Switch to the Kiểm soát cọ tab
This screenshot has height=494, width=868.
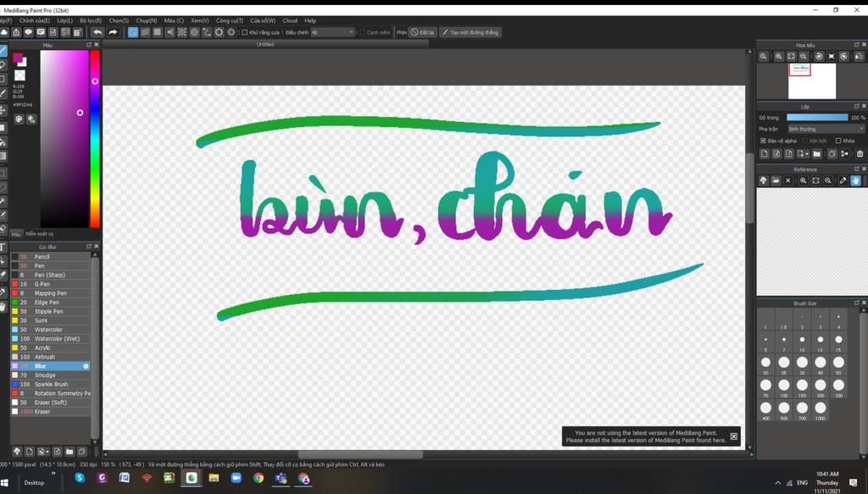point(39,234)
